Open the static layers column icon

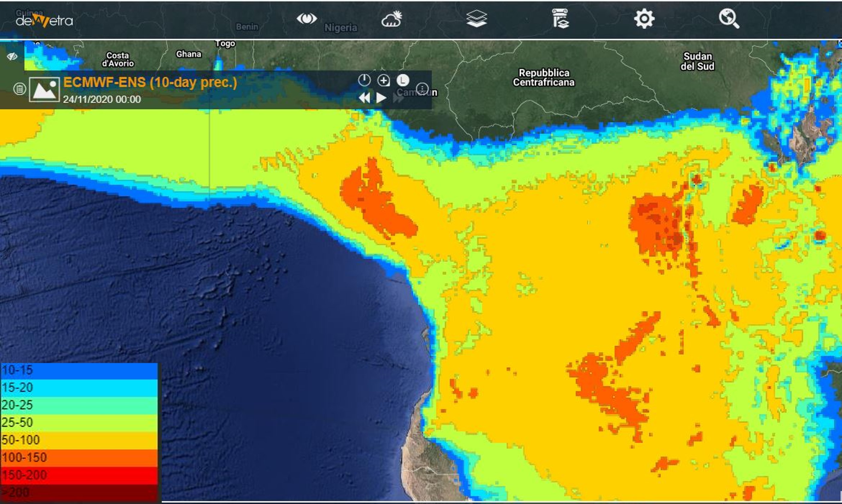point(560,19)
